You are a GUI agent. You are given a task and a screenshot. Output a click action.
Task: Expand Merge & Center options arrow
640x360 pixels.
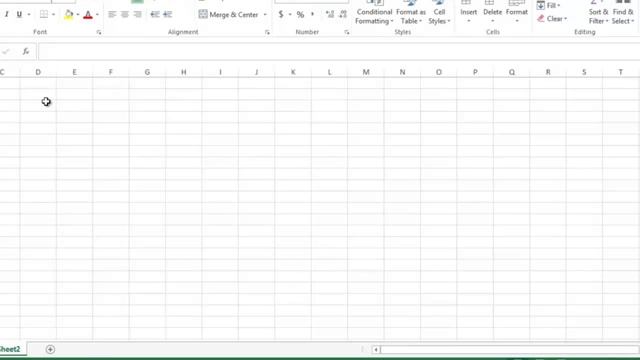point(265,15)
